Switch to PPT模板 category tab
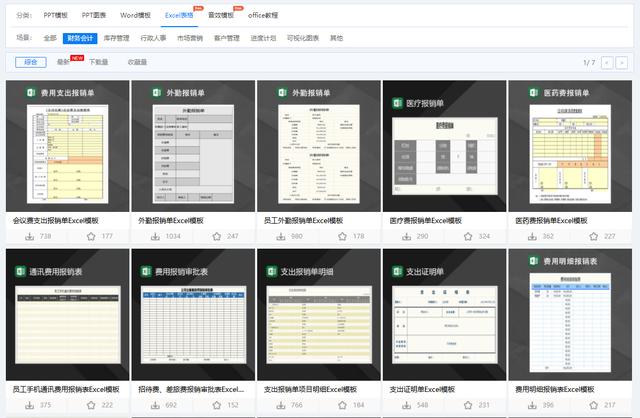640x418 pixels. coord(56,16)
